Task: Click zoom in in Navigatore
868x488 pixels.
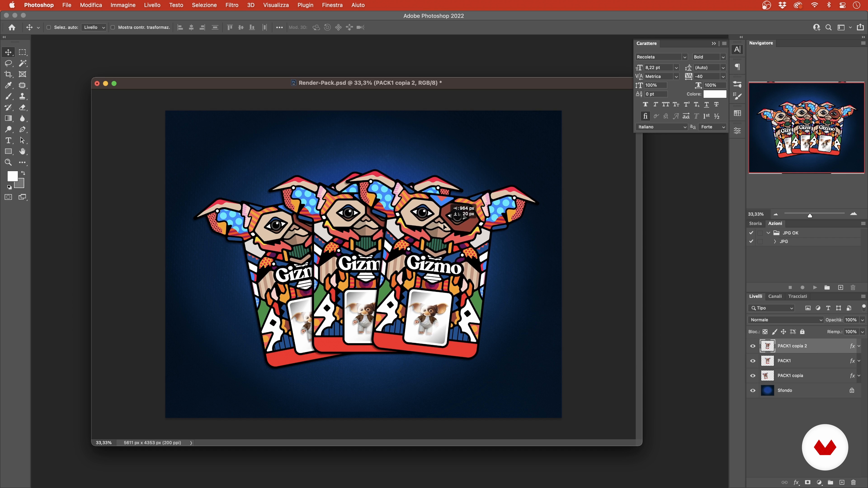Action: [x=854, y=214]
